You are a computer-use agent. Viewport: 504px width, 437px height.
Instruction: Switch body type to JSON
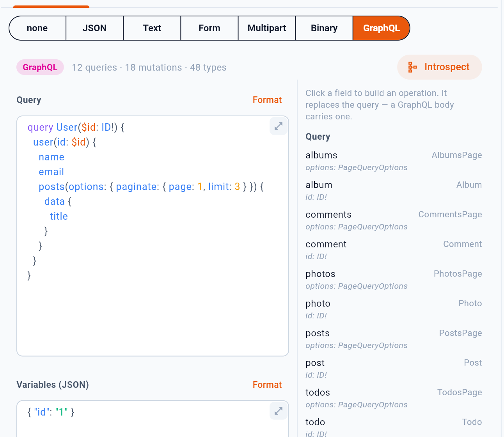tap(95, 28)
